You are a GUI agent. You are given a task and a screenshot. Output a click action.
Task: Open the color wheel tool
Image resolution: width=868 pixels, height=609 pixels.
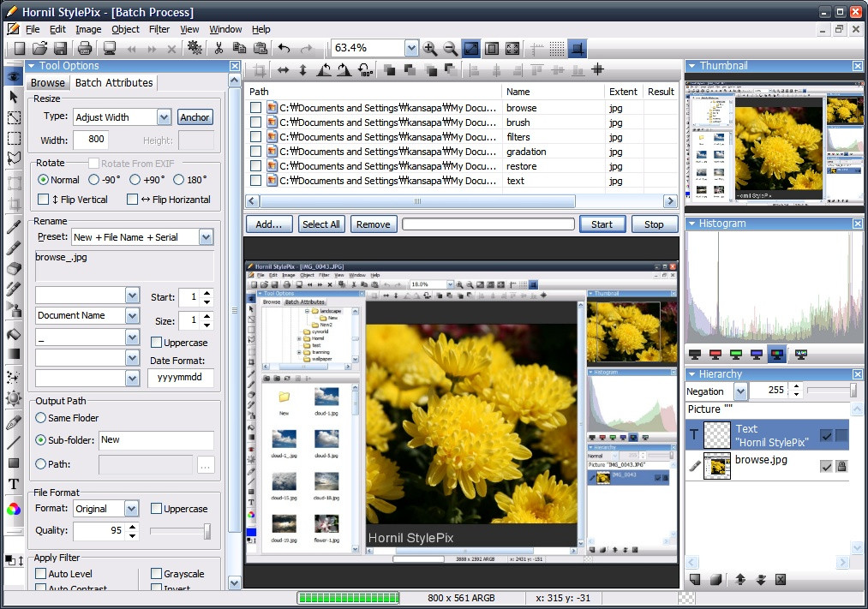coord(14,510)
